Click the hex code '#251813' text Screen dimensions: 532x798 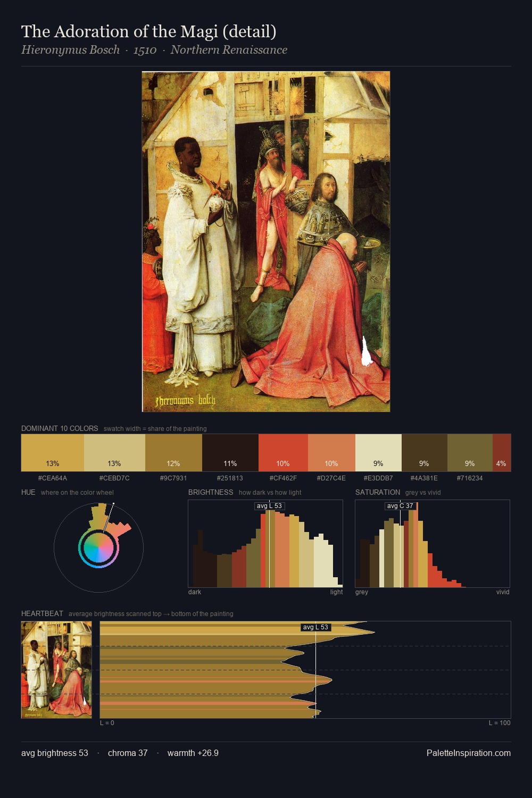point(230,478)
